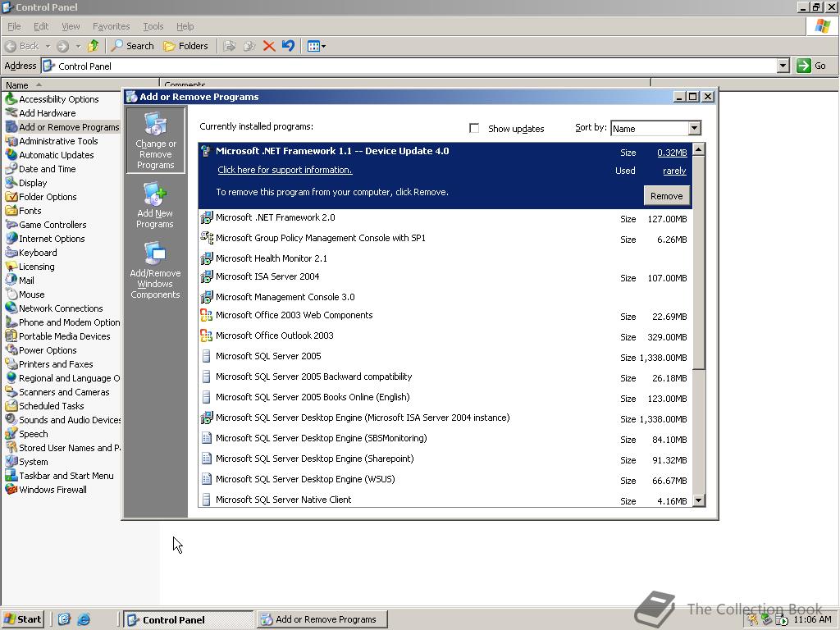This screenshot has height=630, width=840.
Task: Click the program list scroll down arrow
Action: tap(699, 501)
